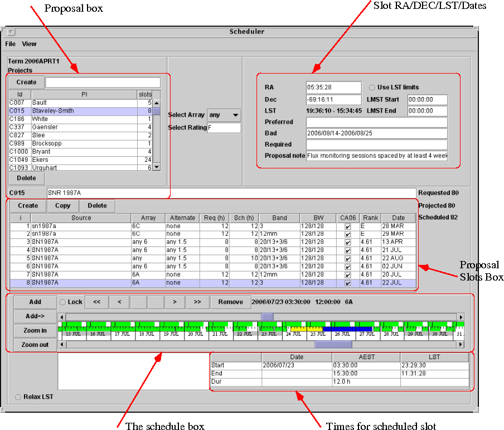Enable the Use LST limits option
Image resolution: width=504 pixels, height=430 pixels.
[372, 88]
